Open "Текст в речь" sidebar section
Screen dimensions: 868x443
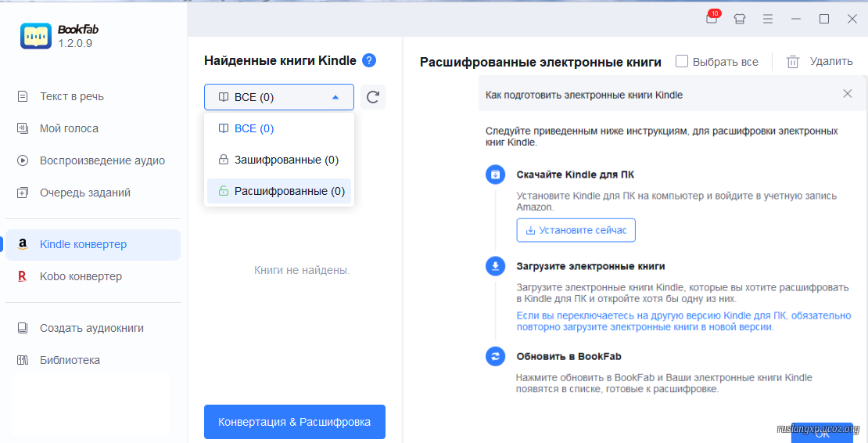[72, 96]
